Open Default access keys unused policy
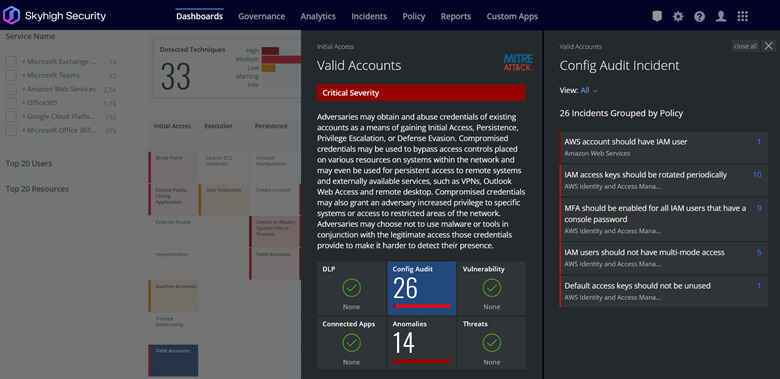 pyautogui.click(x=664, y=291)
